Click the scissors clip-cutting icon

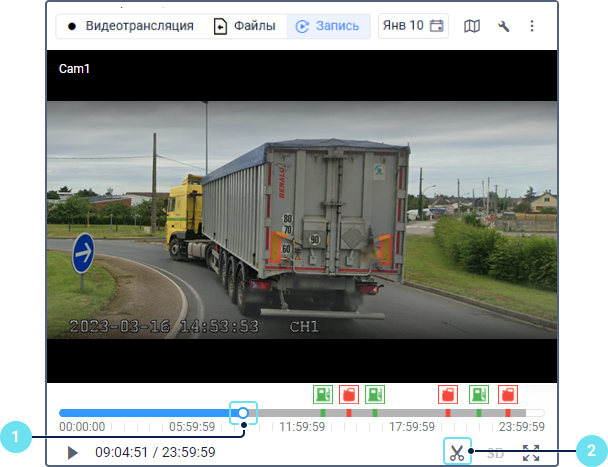[457, 452]
